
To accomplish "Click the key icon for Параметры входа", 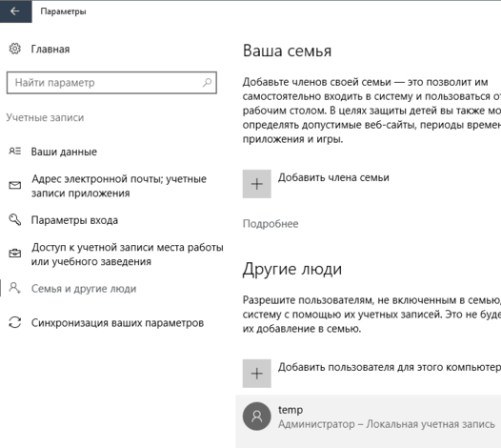I will tap(14, 220).
